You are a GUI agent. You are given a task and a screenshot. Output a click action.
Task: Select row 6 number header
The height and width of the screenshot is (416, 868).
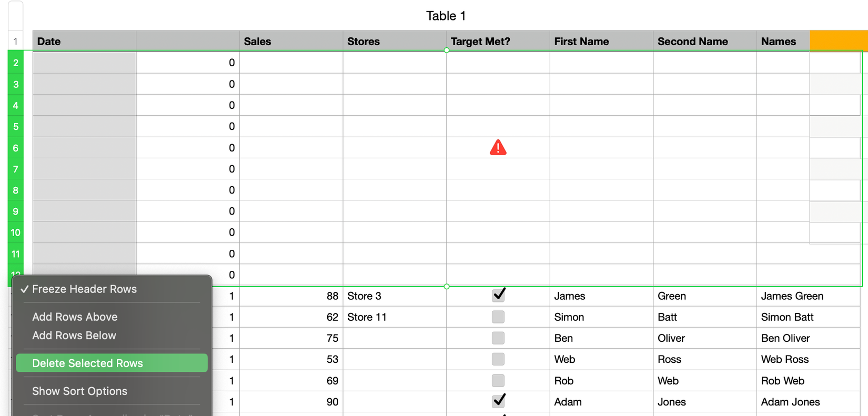pyautogui.click(x=16, y=148)
